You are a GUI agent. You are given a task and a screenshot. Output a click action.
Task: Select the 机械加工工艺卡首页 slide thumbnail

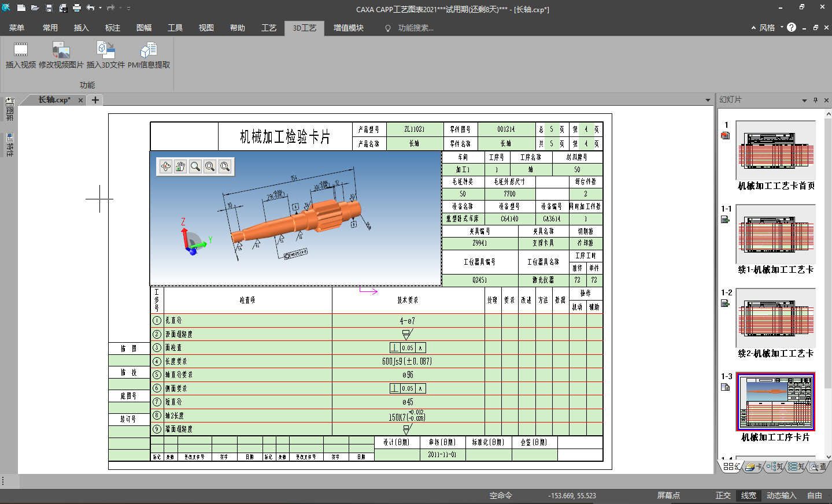pos(776,150)
